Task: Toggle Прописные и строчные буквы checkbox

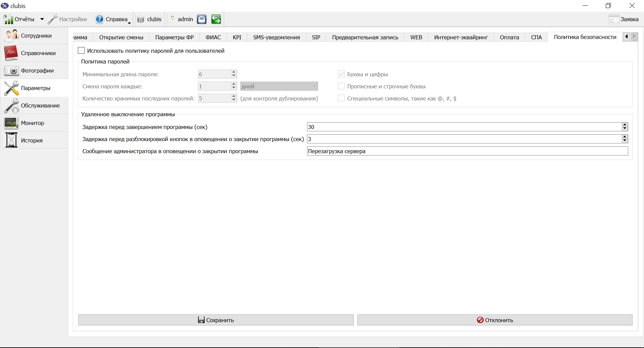Action: [341, 86]
